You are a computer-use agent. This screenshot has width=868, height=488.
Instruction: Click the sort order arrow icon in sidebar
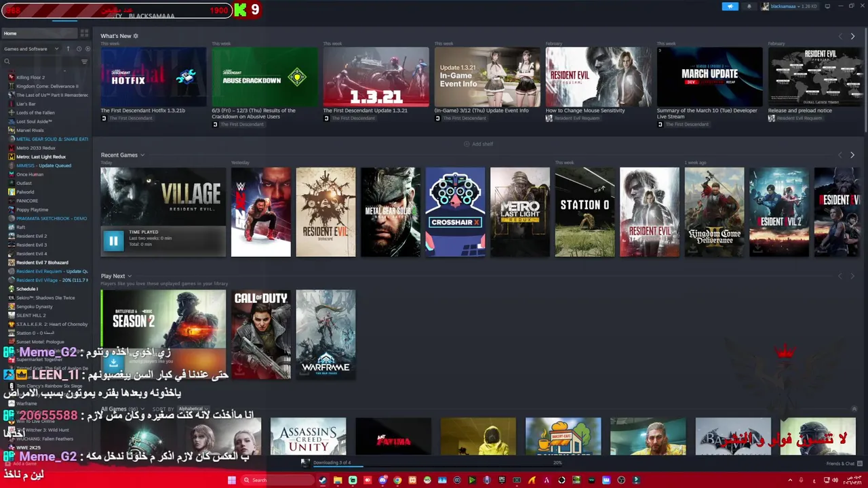point(68,49)
